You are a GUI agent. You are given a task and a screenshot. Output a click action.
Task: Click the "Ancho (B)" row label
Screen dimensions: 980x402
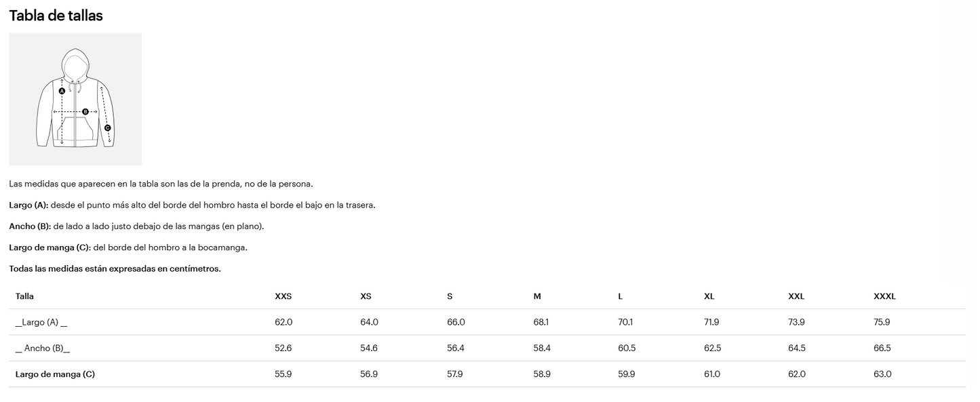tap(43, 348)
